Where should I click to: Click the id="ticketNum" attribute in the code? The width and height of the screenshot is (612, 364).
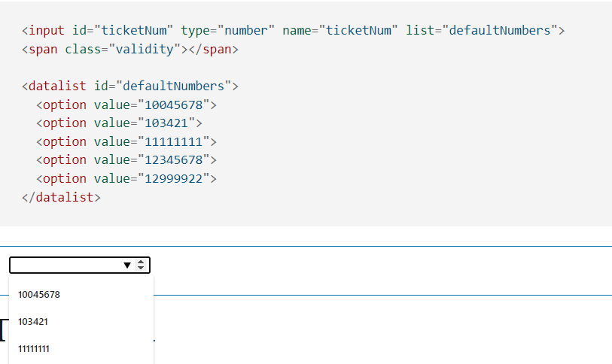[x=123, y=30]
